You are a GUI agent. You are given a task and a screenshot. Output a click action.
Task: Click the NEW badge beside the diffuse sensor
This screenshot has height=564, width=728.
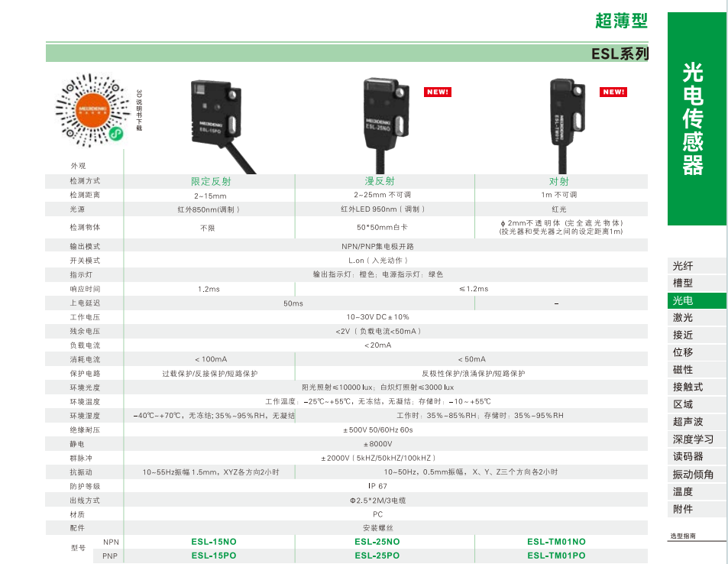[438, 92]
